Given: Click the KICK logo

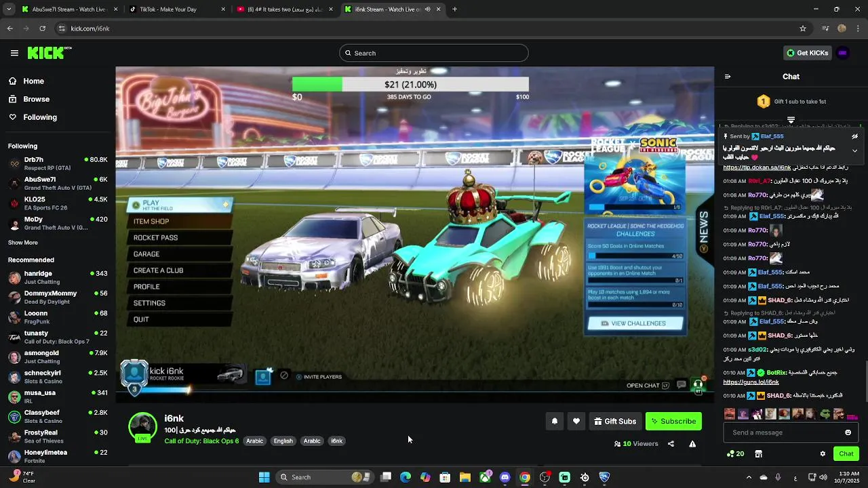Looking at the screenshot, I should 49,53.
